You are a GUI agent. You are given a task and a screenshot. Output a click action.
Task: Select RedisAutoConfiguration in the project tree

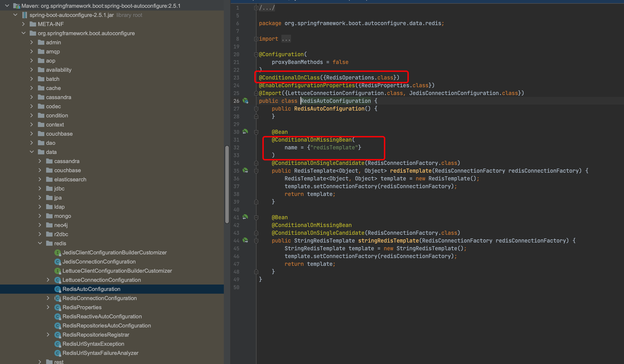[112, 289]
